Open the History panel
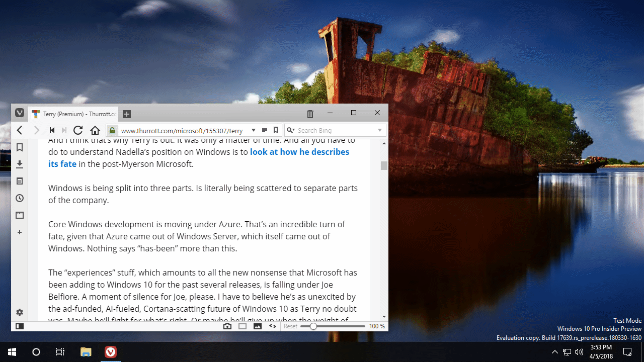This screenshot has width=644, height=362. tap(19, 198)
